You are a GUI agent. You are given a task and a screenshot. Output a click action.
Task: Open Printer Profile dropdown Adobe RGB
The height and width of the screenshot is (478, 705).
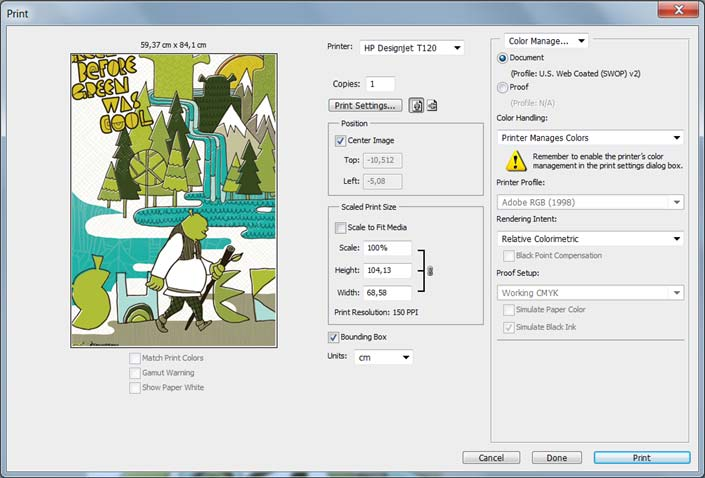(x=590, y=202)
